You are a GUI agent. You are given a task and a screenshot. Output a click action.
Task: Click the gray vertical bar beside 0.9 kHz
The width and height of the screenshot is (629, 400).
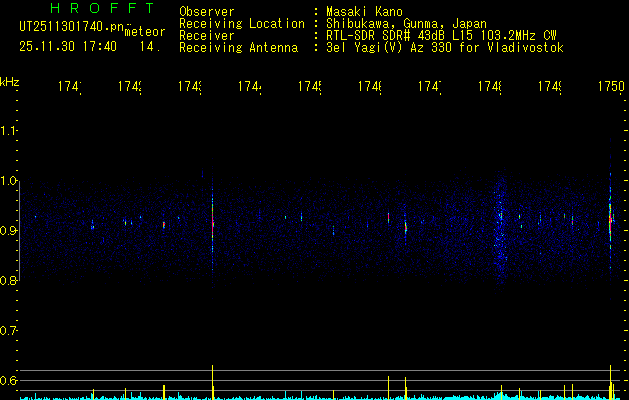pyautogui.click(x=19, y=231)
